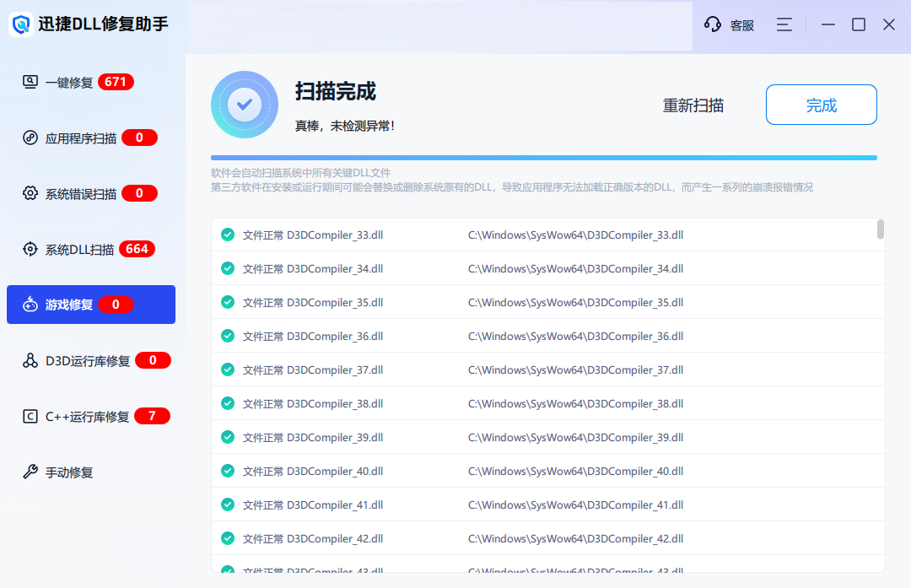This screenshot has height=588, width=911.
Task: Click the 664 badge on 系统DLL扫描
Action: click(x=137, y=249)
